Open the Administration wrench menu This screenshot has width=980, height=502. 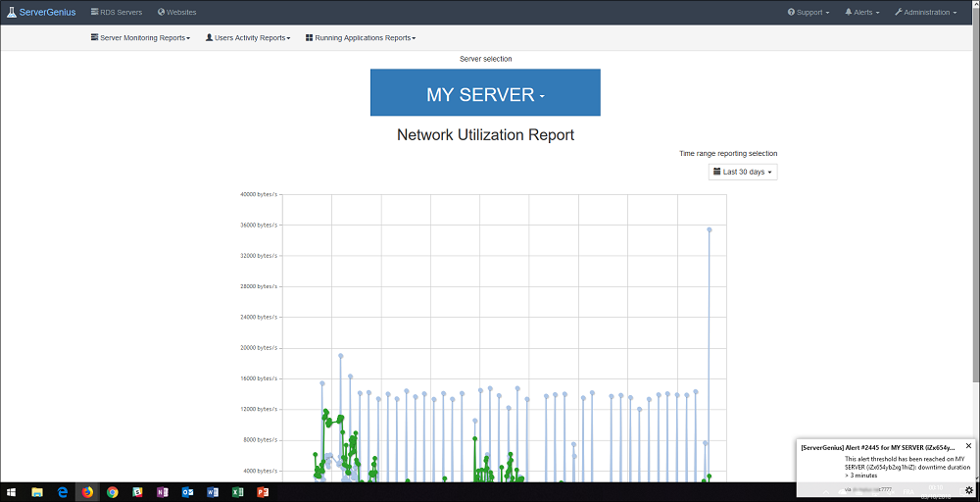[x=925, y=13]
